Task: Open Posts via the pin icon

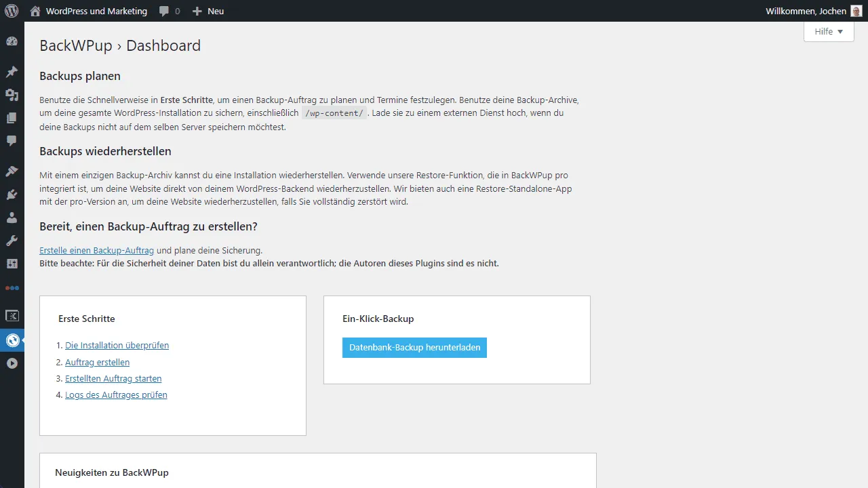Action: point(12,72)
